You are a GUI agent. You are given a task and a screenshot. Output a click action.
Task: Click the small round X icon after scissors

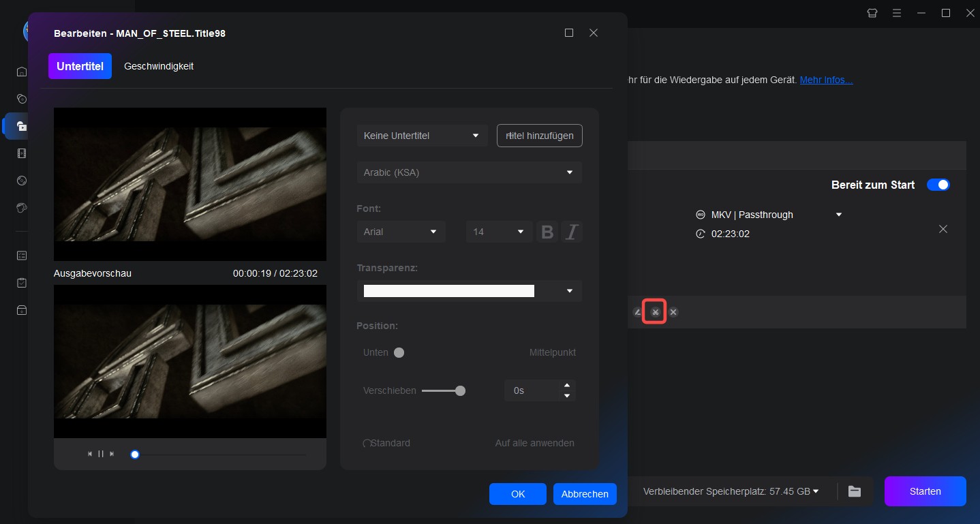[x=673, y=312]
